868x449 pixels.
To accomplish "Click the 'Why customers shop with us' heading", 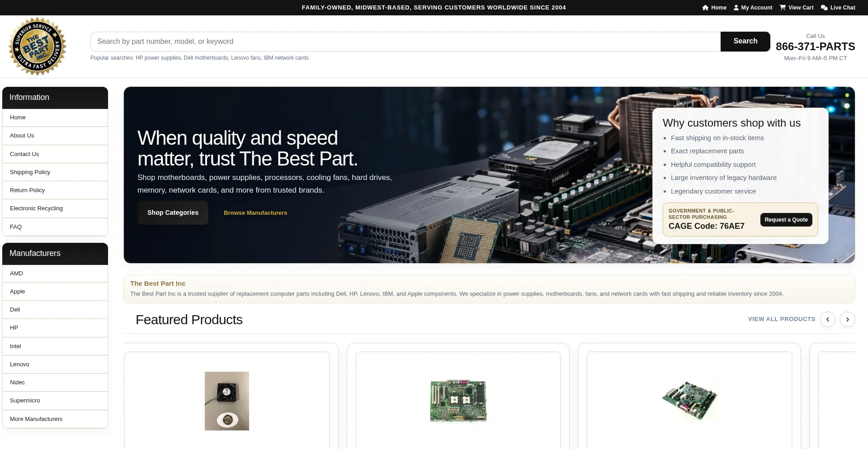I will (x=731, y=123).
